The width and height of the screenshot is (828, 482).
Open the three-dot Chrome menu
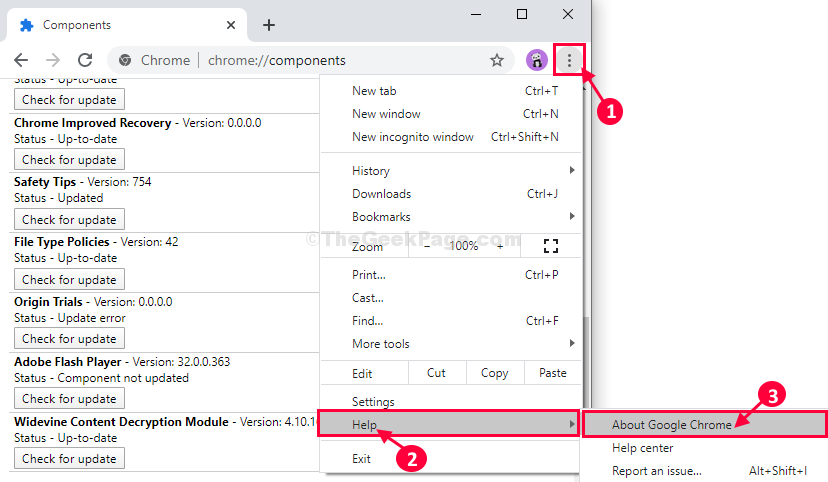[569, 60]
